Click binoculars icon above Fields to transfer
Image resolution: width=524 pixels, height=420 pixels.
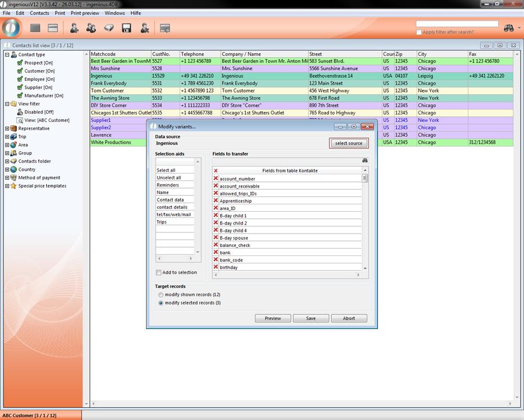coord(364,161)
